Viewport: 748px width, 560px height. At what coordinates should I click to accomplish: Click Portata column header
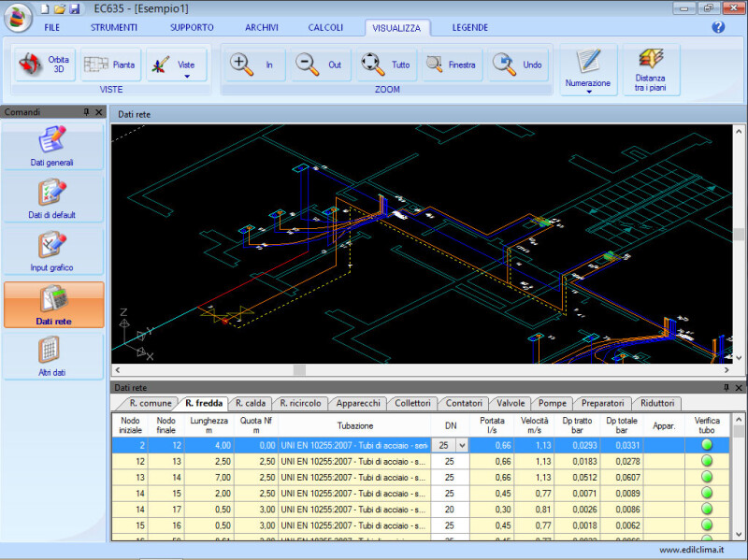click(x=492, y=425)
